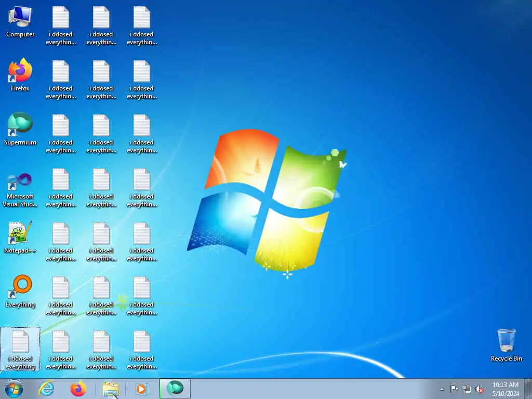Screen dimensions: 532x399
Task: Click the muted volume speaker tray icon
Action: click(480, 390)
